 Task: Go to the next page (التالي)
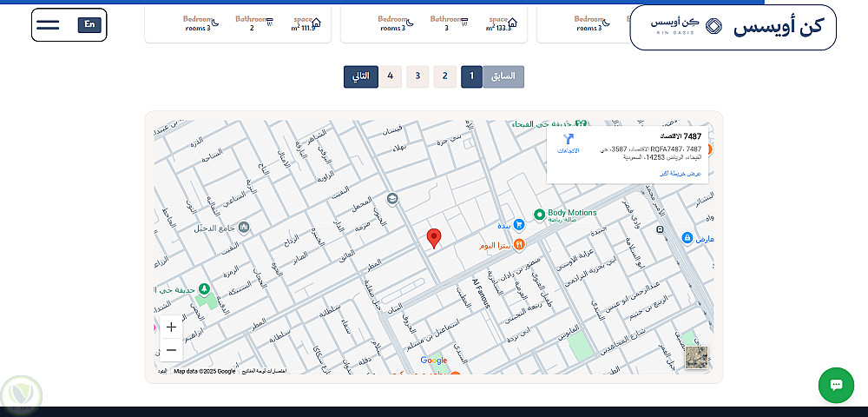(x=361, y=76)
